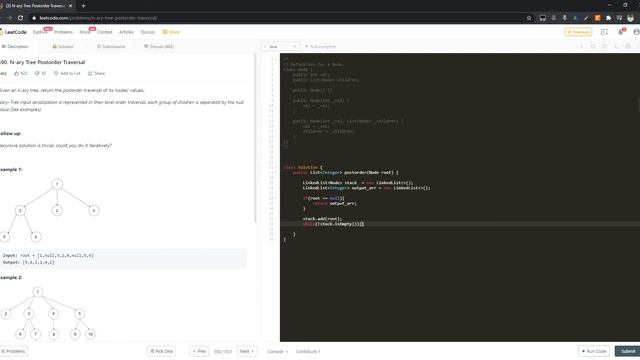Open the notifications bell
Image resolution: width=640 pixels, height=360 pixels.
click(x=620, y=32)
